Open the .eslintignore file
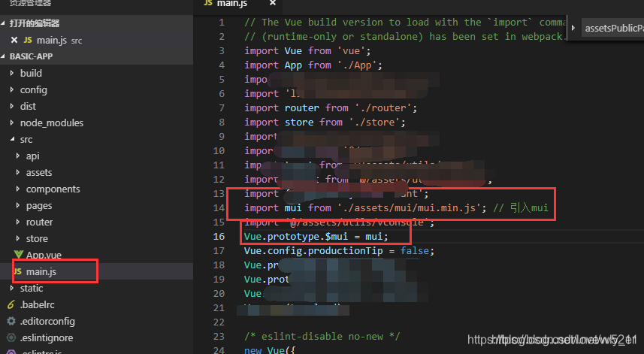This screenshot has width=644, height=354. (x=47, y=337)
